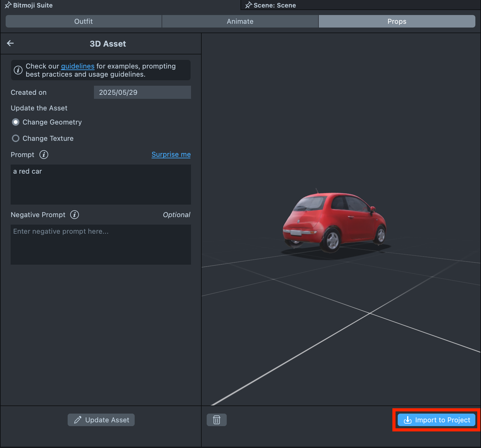Select the Change Texture radio button
Image resolution: width=481 pixels, height=448 pixels.
(x=16, y=138)
